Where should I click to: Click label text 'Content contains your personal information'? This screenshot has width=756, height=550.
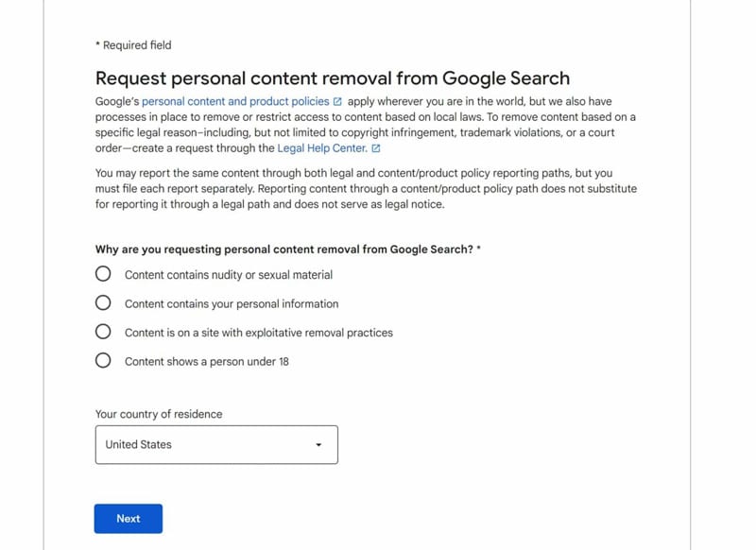tap(232, 303)
